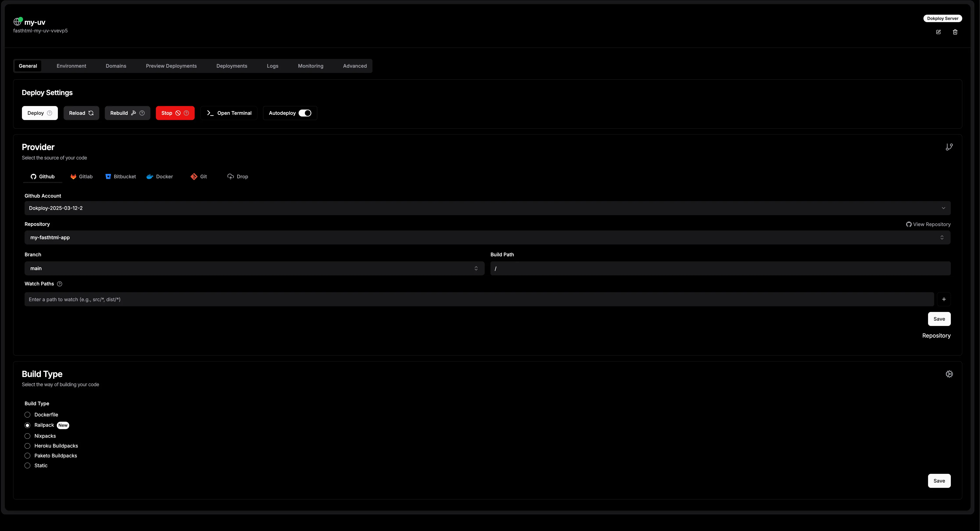This screenshot has width=980, height=531.
Task: Toggle the Autodeploy switch
Action: [x=305, y=113]
